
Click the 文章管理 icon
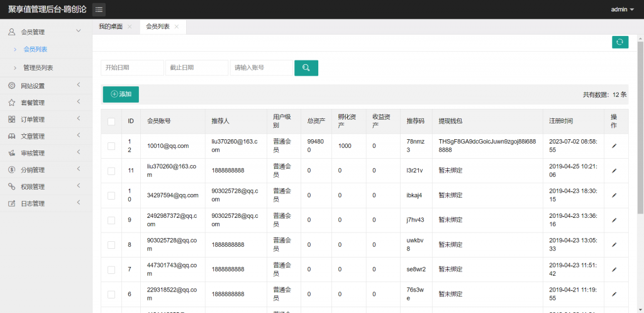click(x=12, y=137)
